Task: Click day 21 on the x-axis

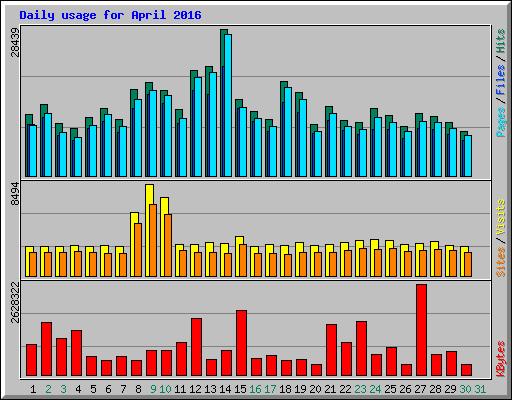Action: click(330, 389)
